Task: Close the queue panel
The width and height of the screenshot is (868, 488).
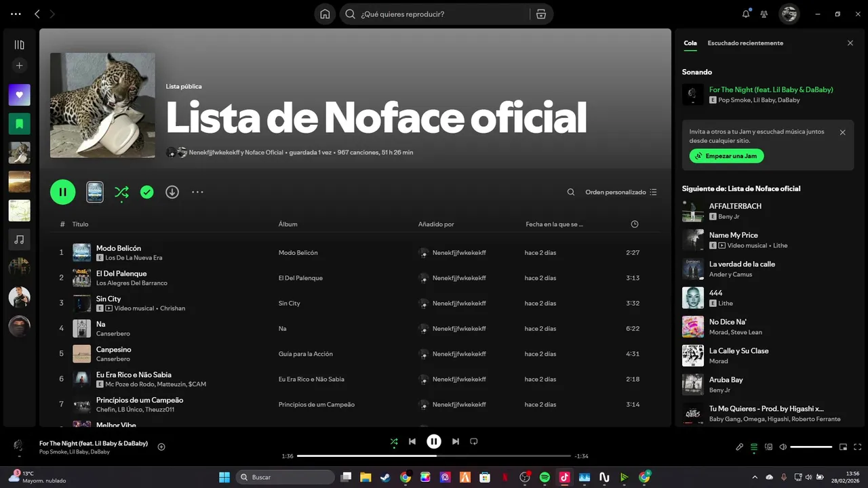Action: click(850, 43)
